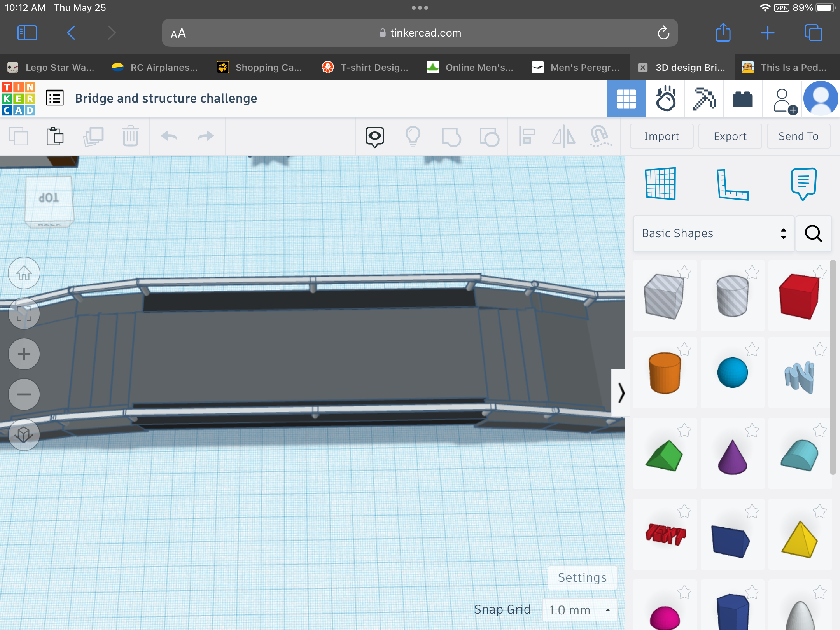840x630 pixels.
Task: Select the orange Cylinder shape
Action: tap(664, 373)
